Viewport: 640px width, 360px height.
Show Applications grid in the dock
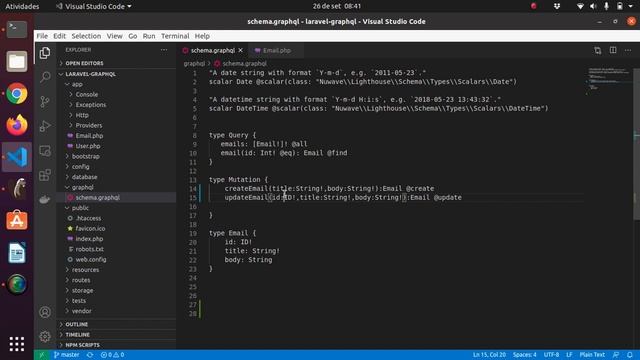pyautogui.click(x=17, y=344)
